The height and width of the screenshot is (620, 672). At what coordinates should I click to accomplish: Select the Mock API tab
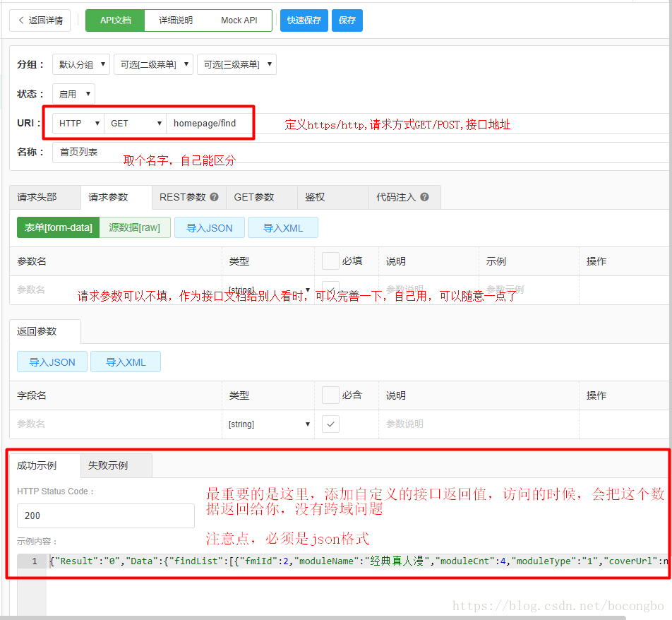[239, 20]
